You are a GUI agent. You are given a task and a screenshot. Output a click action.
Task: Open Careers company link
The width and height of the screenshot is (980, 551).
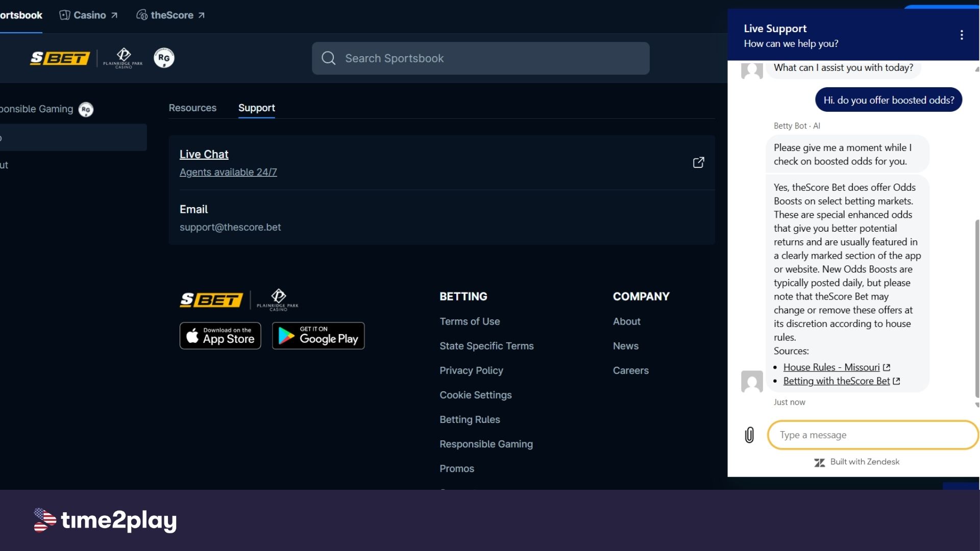point(630,371)
